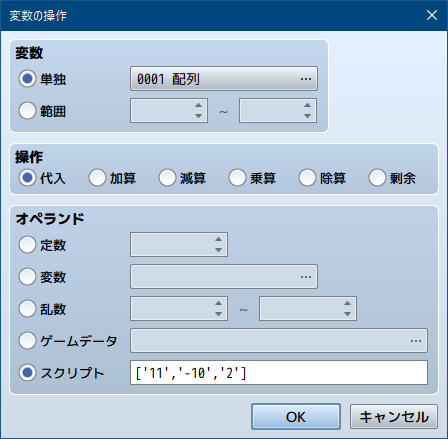Image resolution: width=448 pixels, height=439 pixels.
Task: Click the script text input field
Action: (279, 373)
